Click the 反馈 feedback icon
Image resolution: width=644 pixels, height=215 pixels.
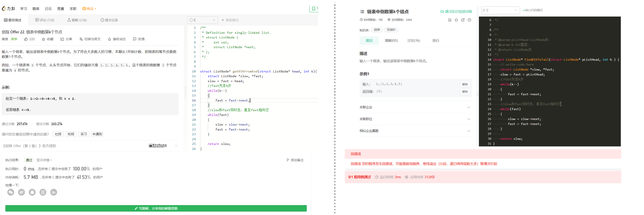click(x=135, y=39)
